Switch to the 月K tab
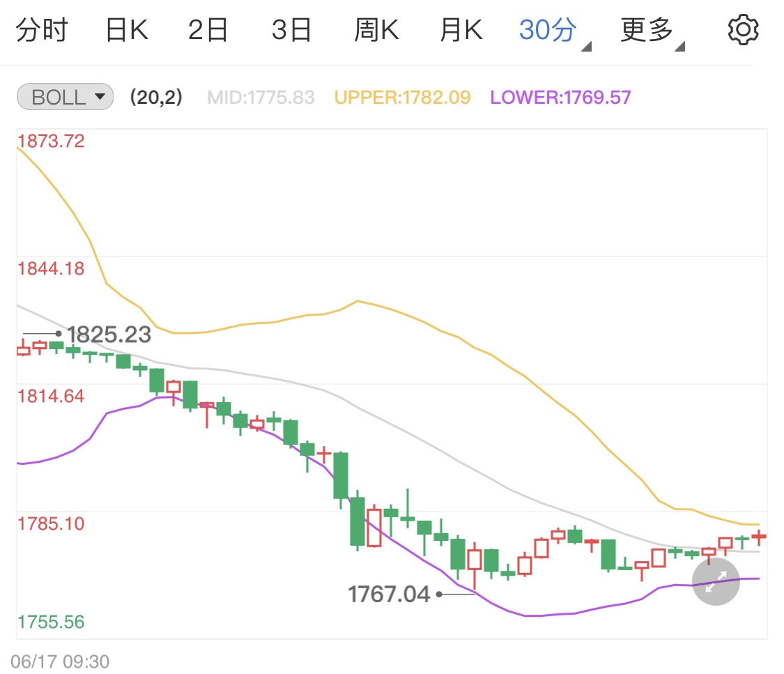The width and height of the screenshot is (784, 674). pos(461,30)
